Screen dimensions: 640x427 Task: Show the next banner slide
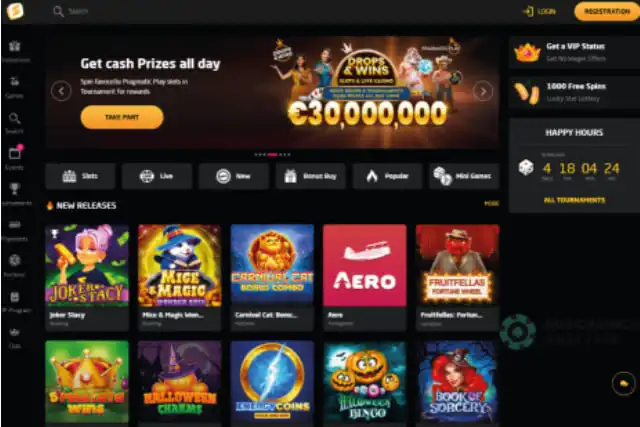point(483,91)
